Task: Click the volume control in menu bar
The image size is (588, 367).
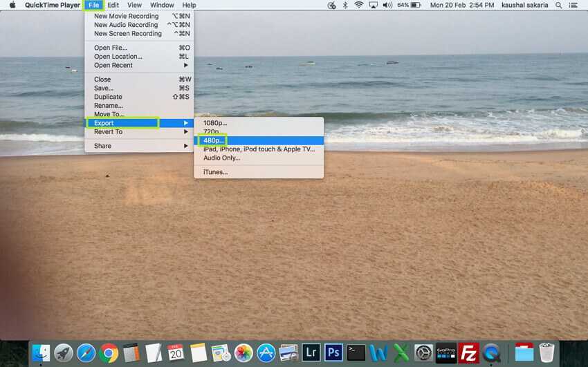Action: click(x=387, y=5)
